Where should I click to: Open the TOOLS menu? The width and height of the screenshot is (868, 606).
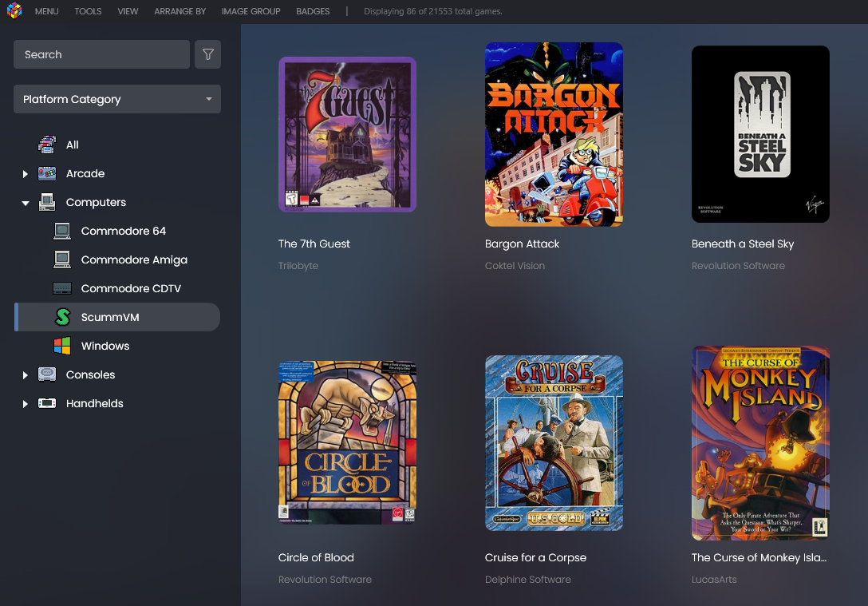pos(88,11)
